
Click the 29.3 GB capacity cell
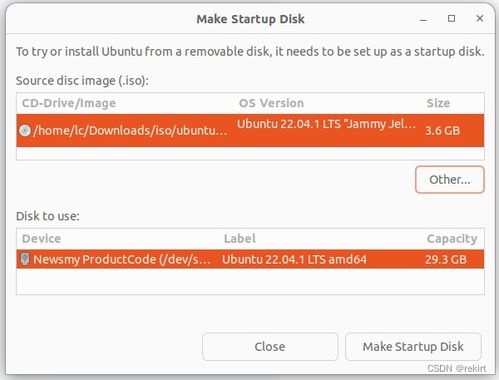pos(446,259)
